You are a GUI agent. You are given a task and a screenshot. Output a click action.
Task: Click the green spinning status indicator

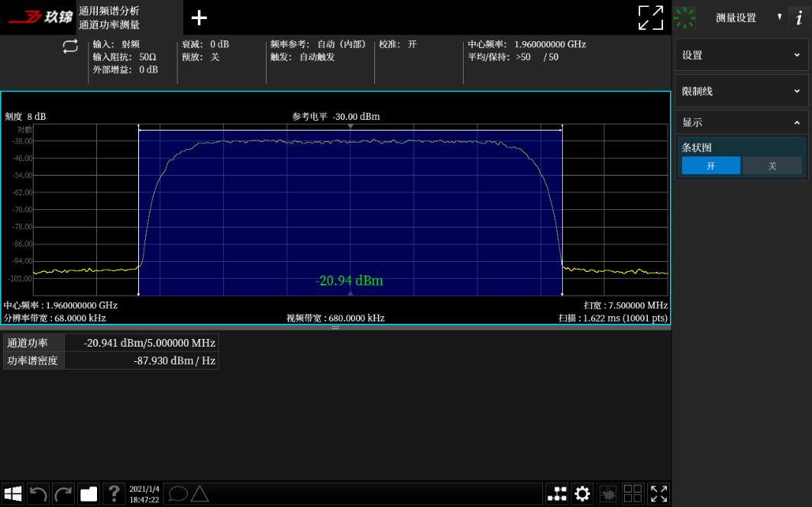coord(684,18)
